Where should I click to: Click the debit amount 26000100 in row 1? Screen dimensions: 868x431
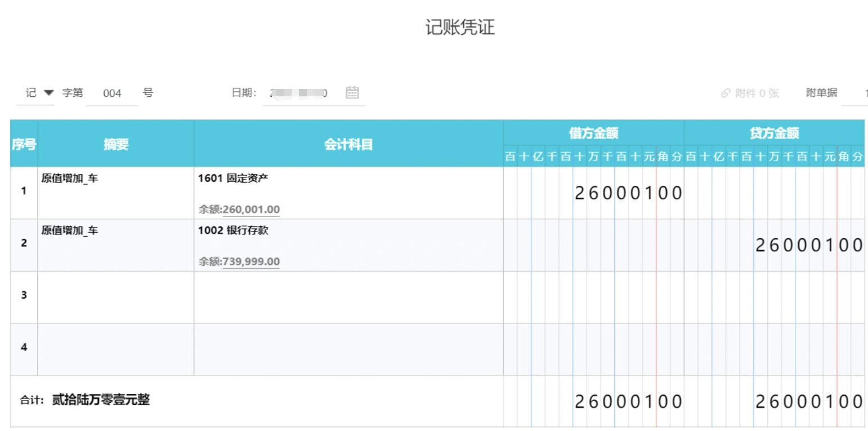pyautogui.click(x=628, y=193)
